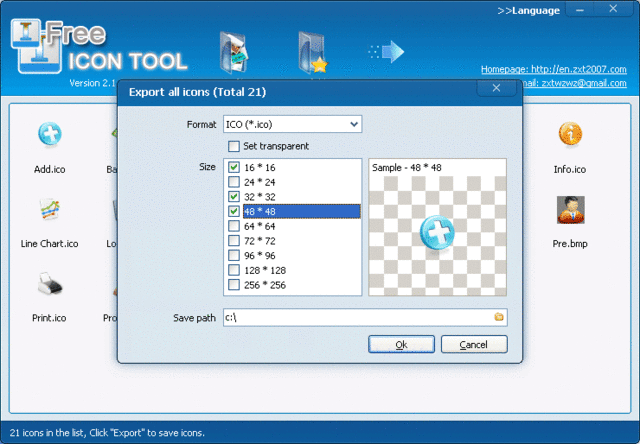Click the starred-card toolbar icon
This screenshot has width=640, height=444.
point(313,52)
